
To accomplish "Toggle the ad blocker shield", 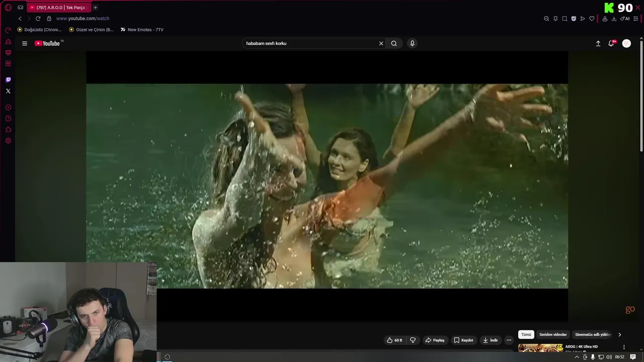I will coord(574,19).
